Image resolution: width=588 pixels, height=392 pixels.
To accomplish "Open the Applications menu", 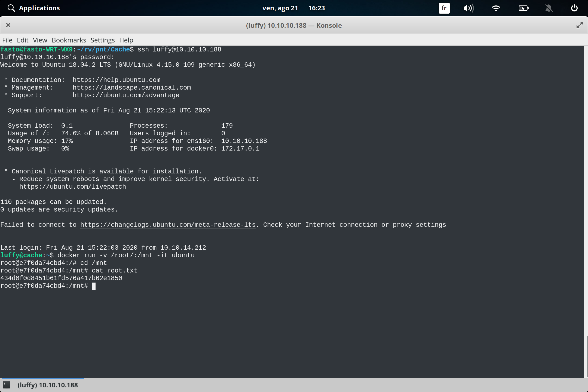I will coord(39,8).
